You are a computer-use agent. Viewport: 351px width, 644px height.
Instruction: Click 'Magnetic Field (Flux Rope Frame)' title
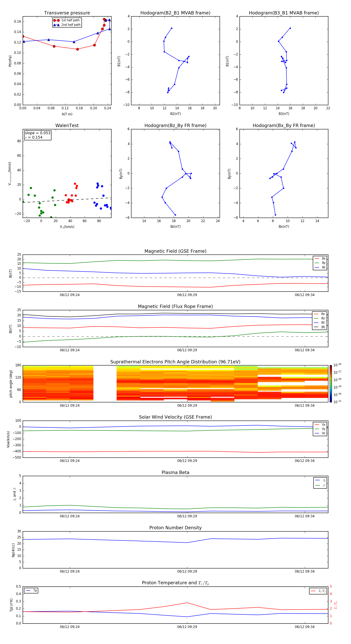pyautogui.click(x=175, y=307)
